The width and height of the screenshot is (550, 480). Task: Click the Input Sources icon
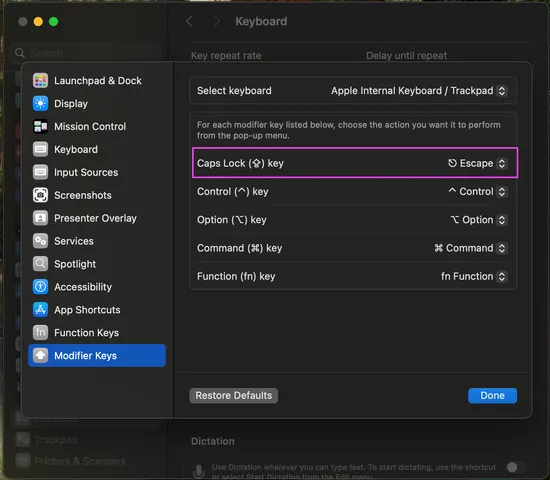point(40,172)
